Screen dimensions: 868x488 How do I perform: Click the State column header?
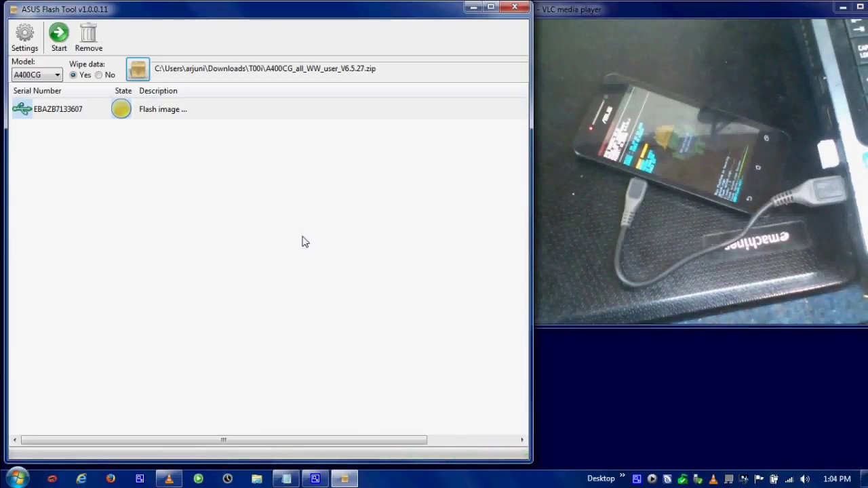pyautogui.click(x=123, y=91)
